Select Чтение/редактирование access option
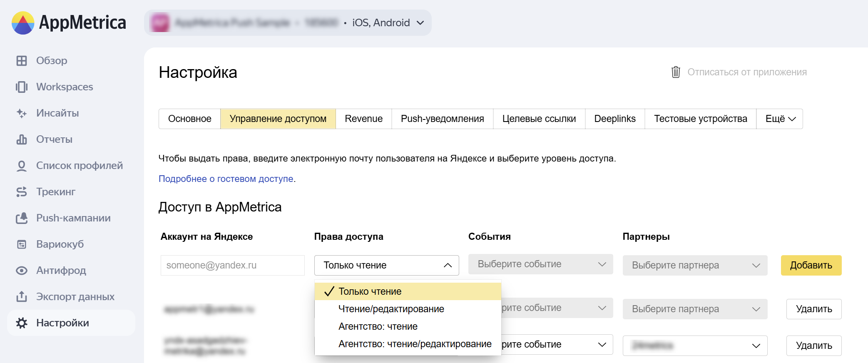 pos(391,309)
